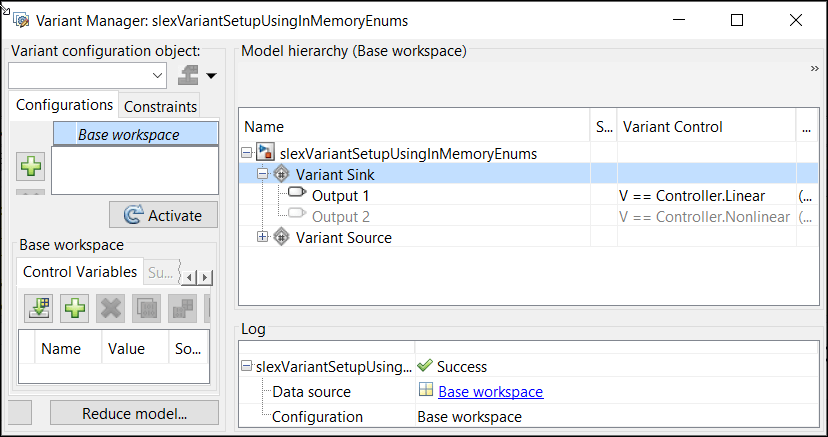The image size is (828, 437).
Task: Select the Base workspace configuration row
Action: tap(135, 134)
